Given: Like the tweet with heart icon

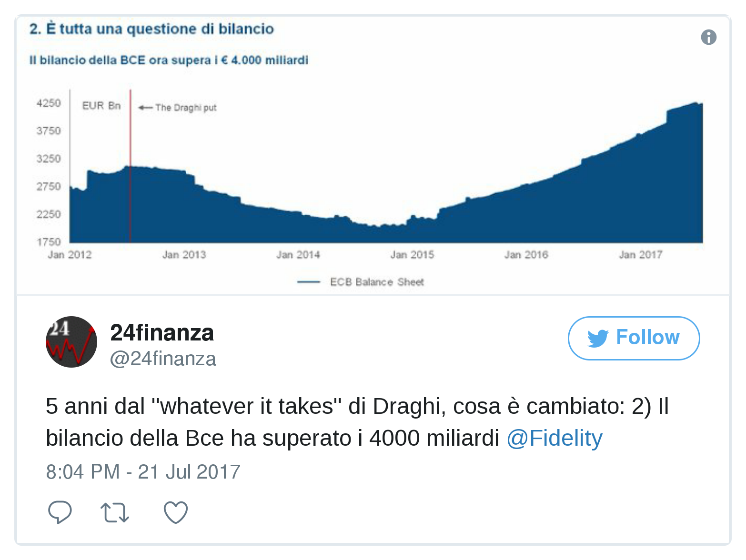Looking at the screenshot, I should (x=176, y=512).
